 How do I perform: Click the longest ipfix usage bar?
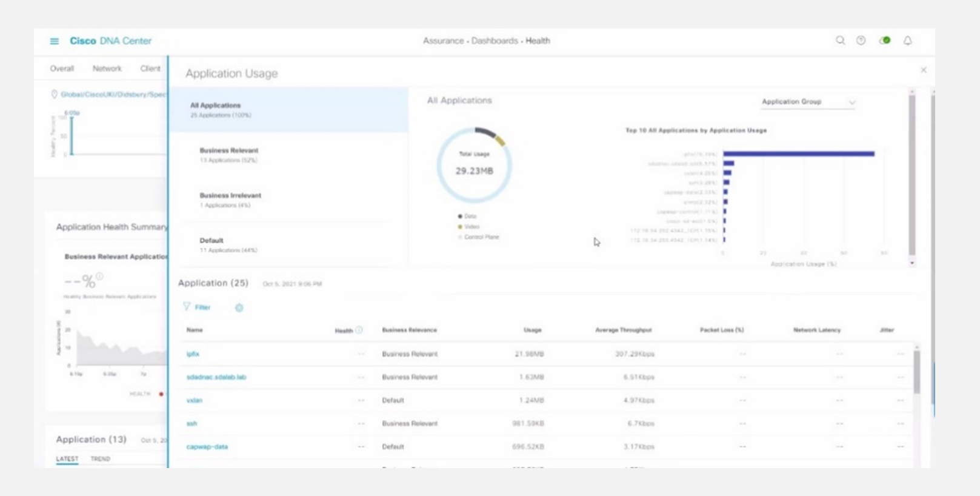[798, 154]
